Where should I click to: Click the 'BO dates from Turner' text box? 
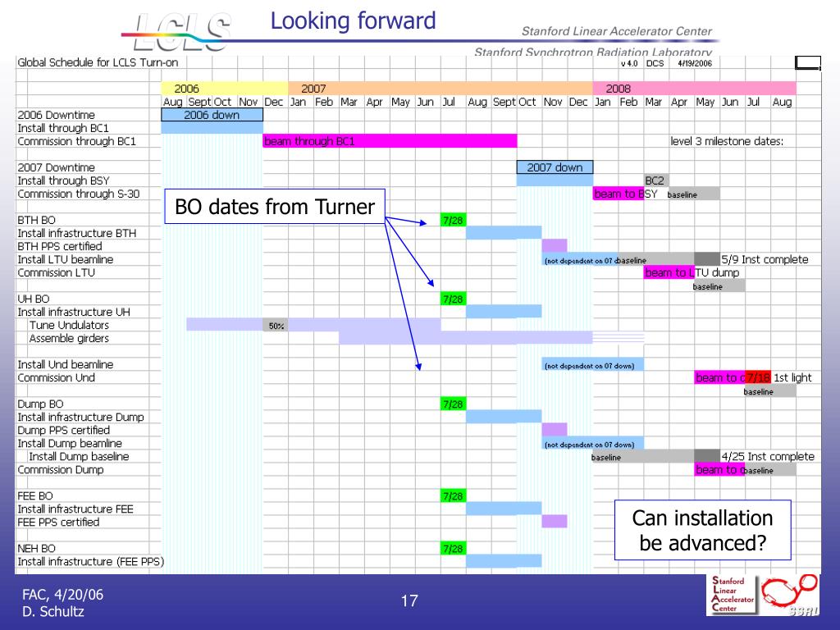[x=274, y=206]
